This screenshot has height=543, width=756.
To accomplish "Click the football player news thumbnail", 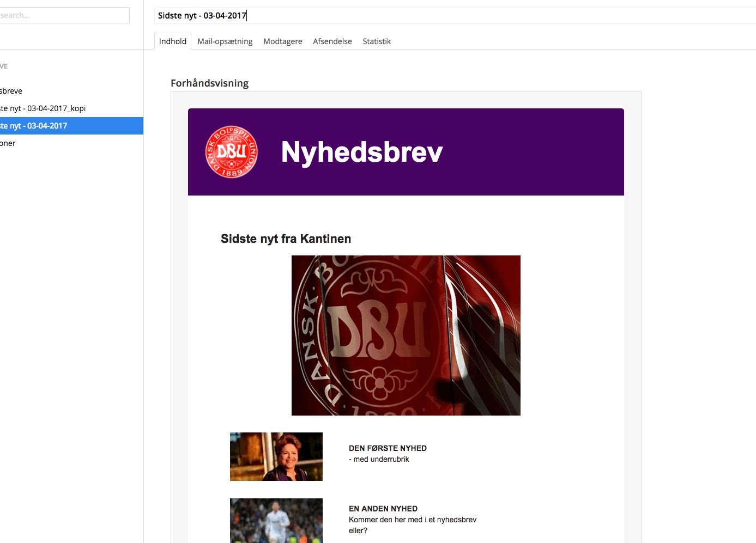I will [x=276, y=520].
